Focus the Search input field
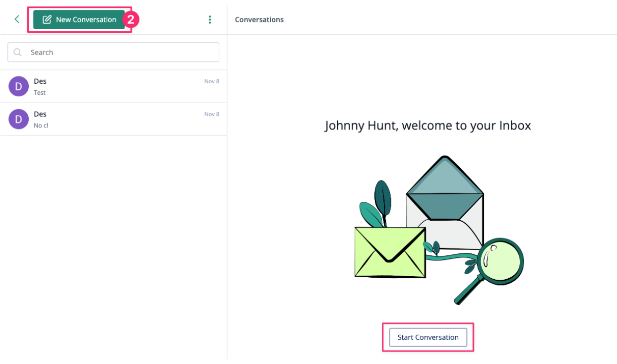The image size is (617, 364). 119,52
